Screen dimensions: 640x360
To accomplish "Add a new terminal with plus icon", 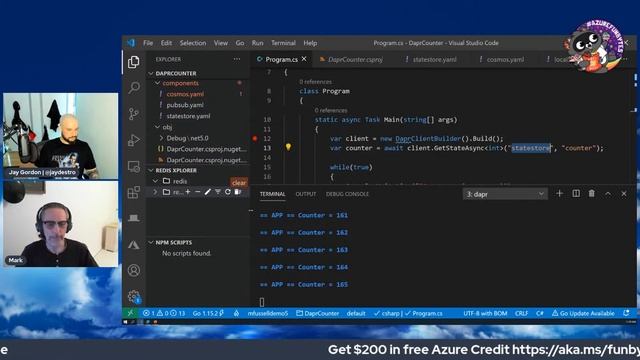I will pyautogui.click(x=560, y=193).
